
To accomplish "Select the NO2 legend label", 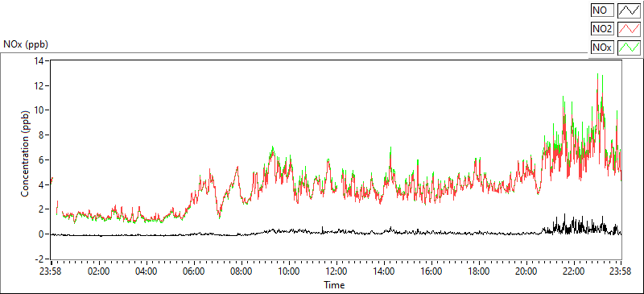I will pos(602,29).
